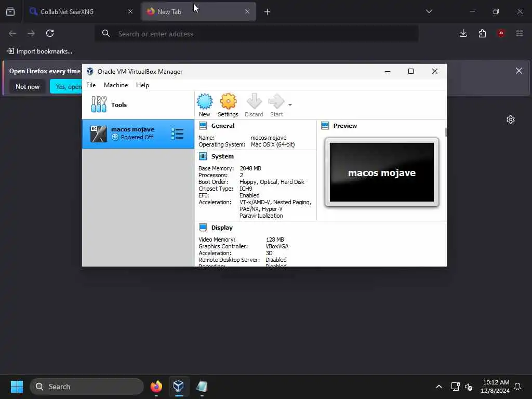Open the General section header link

pyautogui.click(x=223, y=126)
